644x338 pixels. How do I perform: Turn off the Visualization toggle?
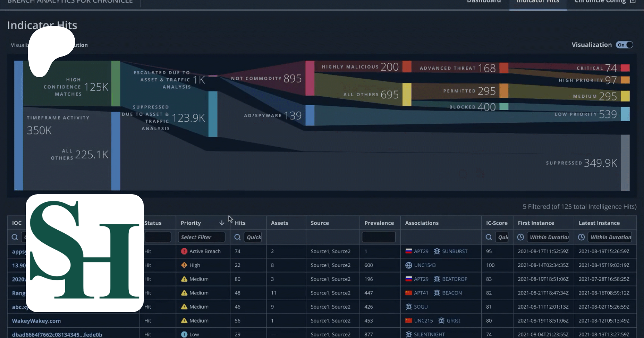coord(624,45)
